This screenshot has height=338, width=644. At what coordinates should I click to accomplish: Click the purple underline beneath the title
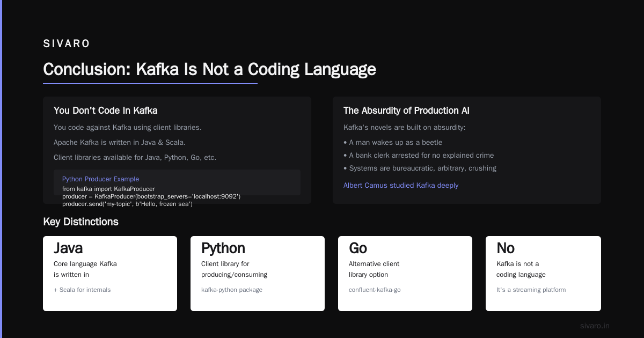coord(150,83)
